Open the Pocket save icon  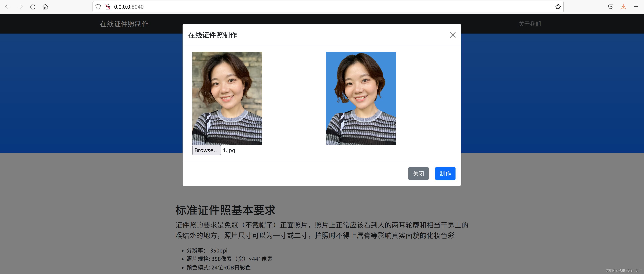pos(611,7)
